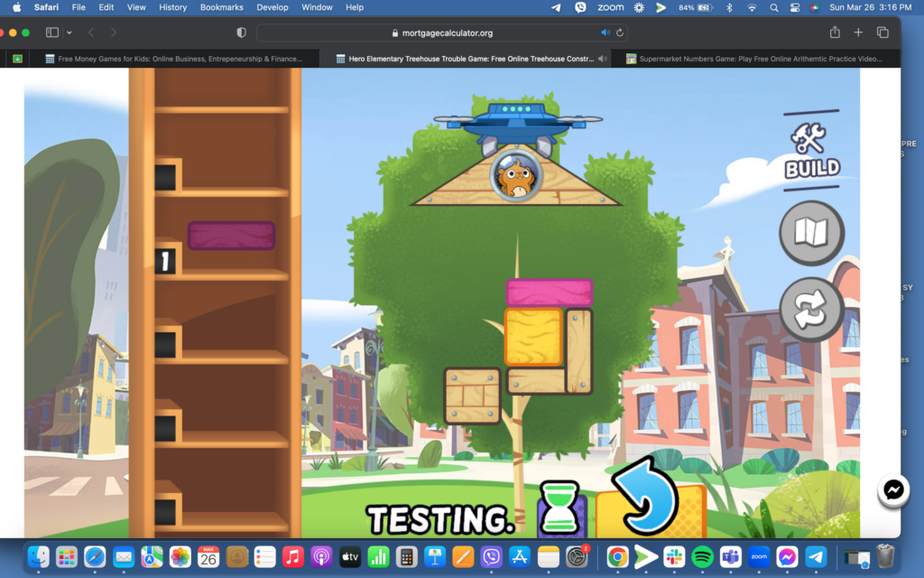924x578 pixels.
Task: Open the Safari menu
Action: pyautogui.click(x=46, y=7)
